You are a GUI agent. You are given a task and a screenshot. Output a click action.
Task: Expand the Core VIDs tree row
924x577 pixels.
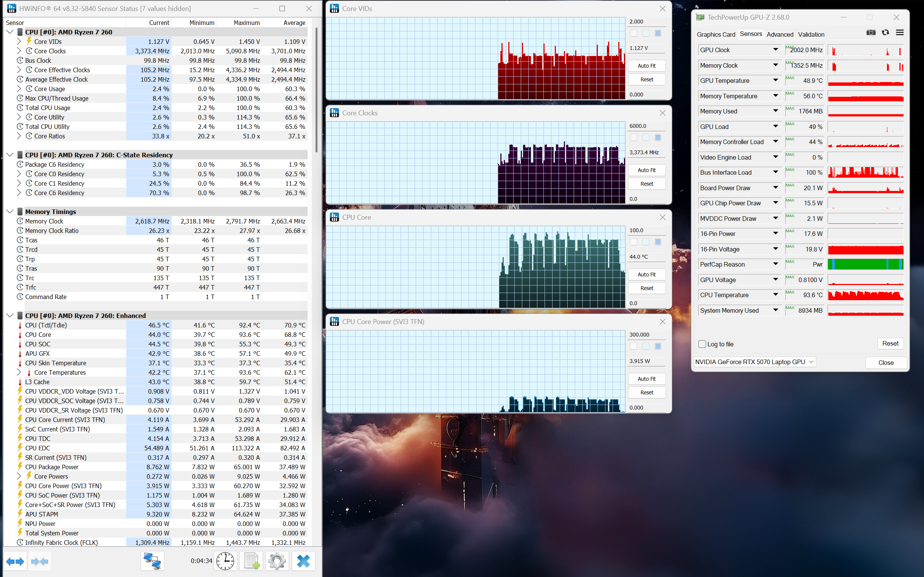[19, 41]
